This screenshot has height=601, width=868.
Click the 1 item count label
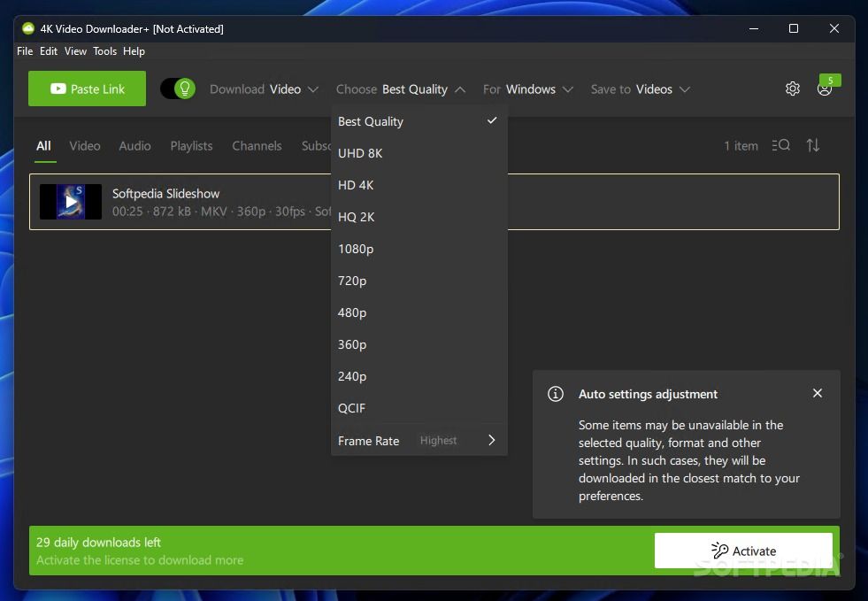click(x=741, y=146)
